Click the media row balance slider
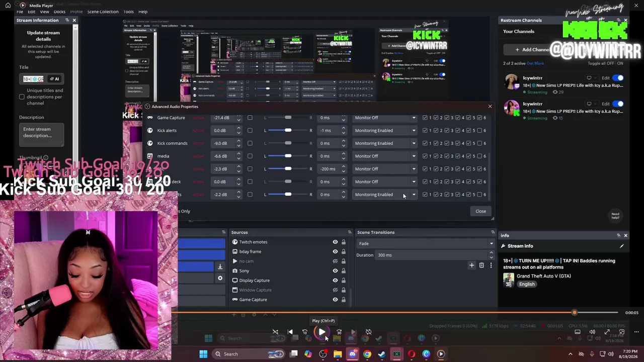 point(288,156)
